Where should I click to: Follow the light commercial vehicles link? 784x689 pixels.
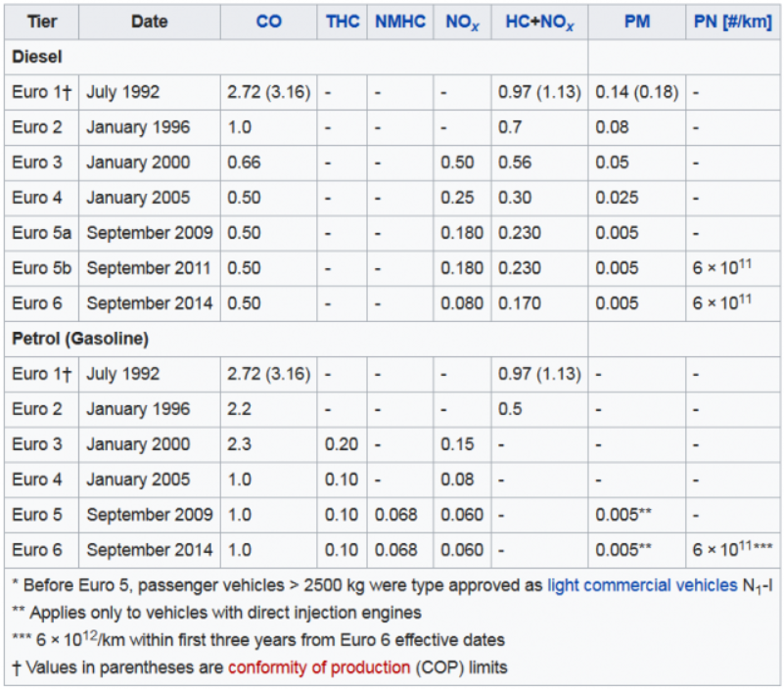[x=642, y=585]
